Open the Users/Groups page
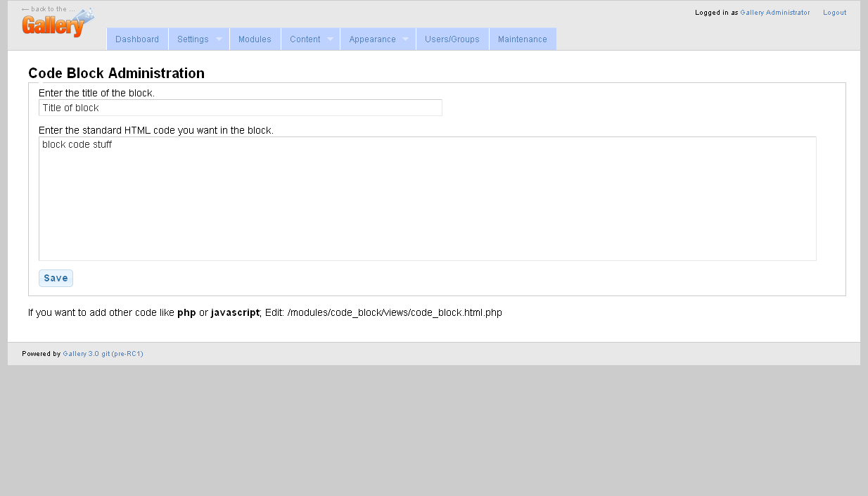Image resolution: width=868 pixels, height=496 pixels. point(452,39)
